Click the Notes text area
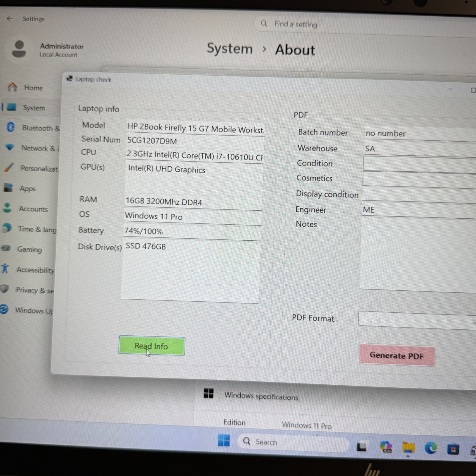Image resolution: width=476 pixels, height=476 pixels. pos(418,255)
